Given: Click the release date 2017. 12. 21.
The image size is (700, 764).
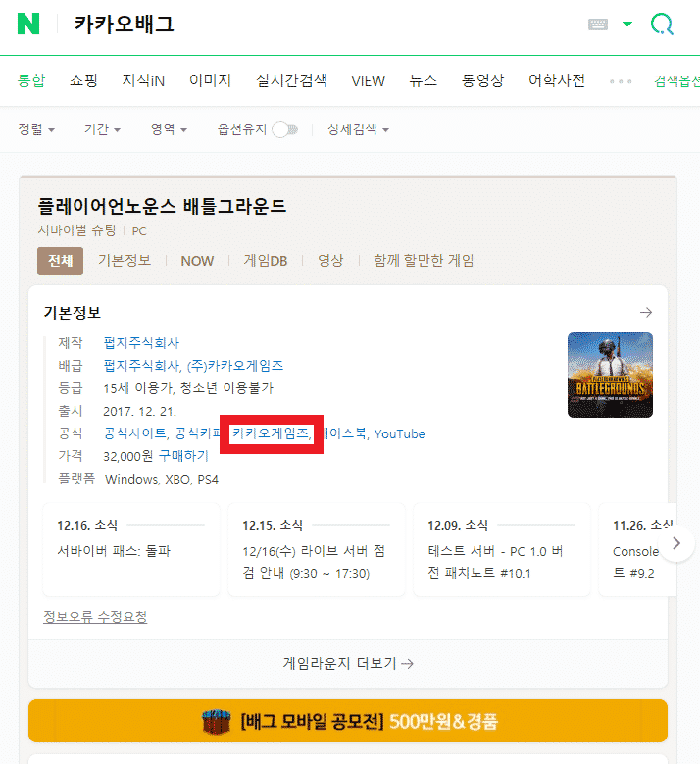Looking at the screenshot, I should click(140, 411).
